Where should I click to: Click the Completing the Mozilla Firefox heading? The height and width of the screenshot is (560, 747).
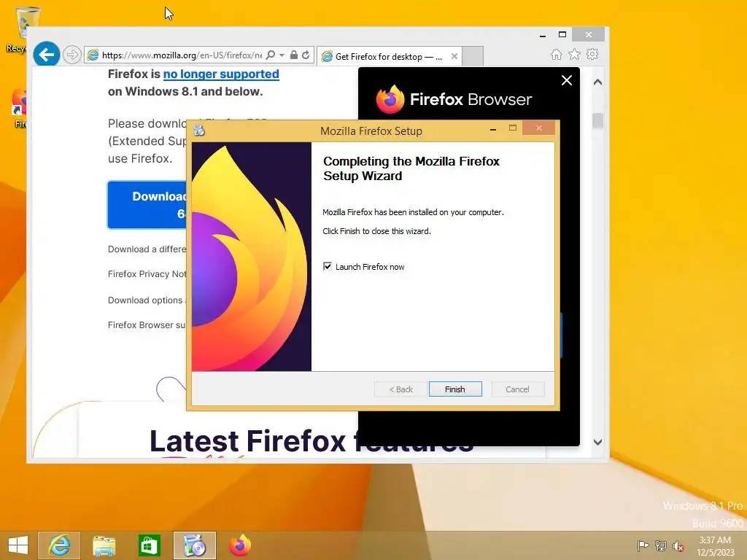[x=411, y=168]
